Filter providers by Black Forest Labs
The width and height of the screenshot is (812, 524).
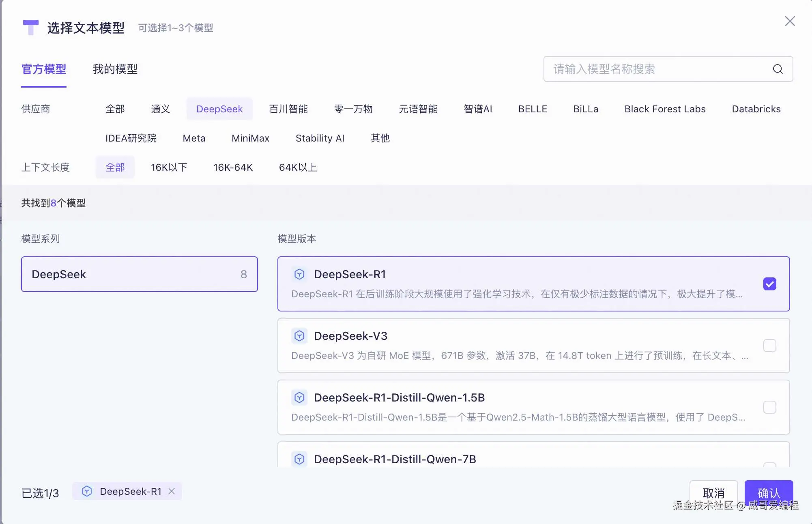coord(665,109)
